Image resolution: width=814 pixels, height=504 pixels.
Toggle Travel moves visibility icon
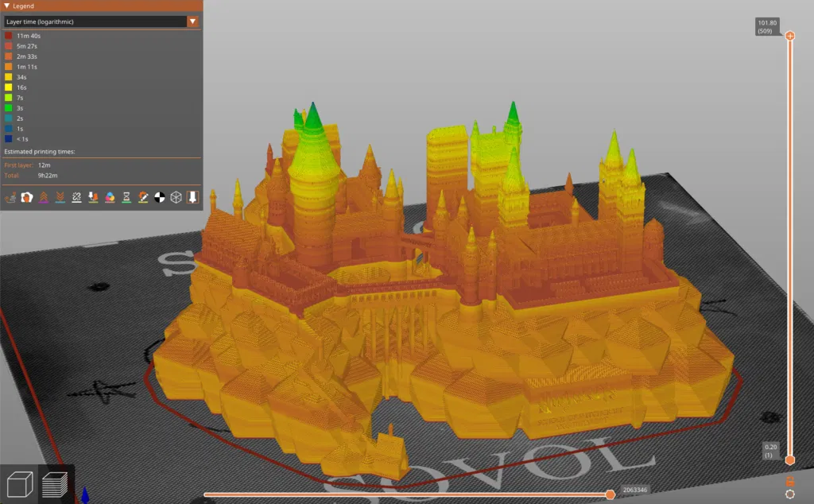tap(10, 197)
